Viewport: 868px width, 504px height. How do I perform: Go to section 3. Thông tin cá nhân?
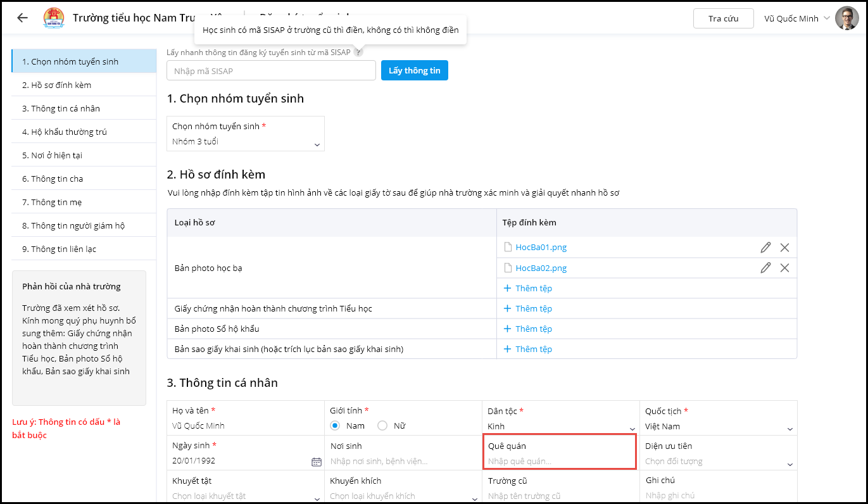(61, 108)
